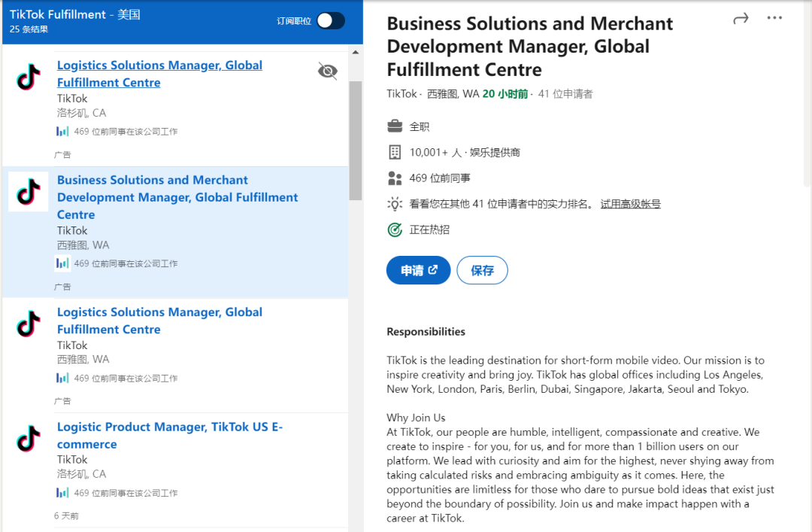This screenshot has height=532, width=812.
Task: Click the people 469 位前同事 icon
Action: click(395, 178)
